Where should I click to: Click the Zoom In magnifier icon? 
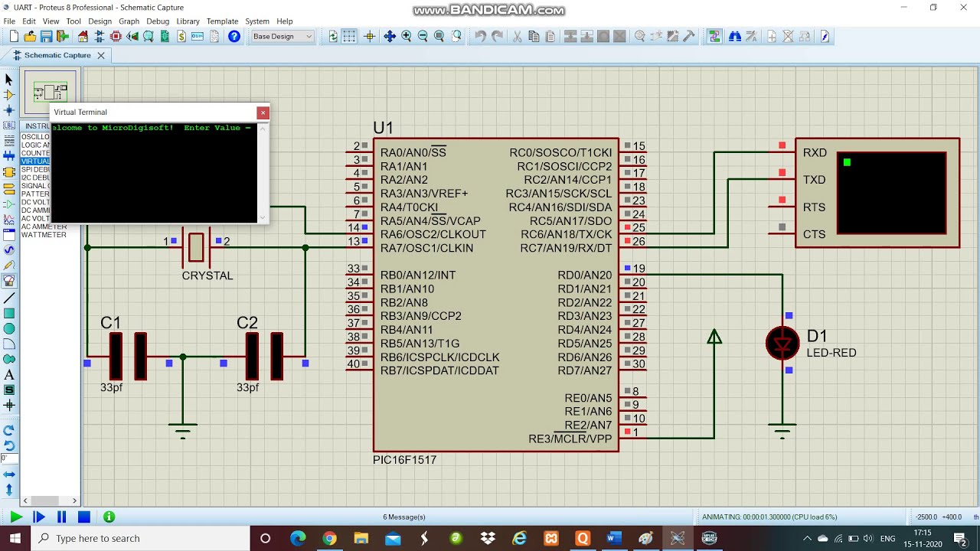tap(406, 37)
